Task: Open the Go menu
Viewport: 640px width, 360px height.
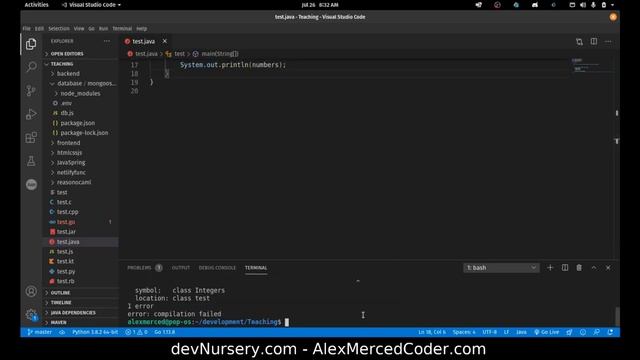Action: tap(91, 29)
